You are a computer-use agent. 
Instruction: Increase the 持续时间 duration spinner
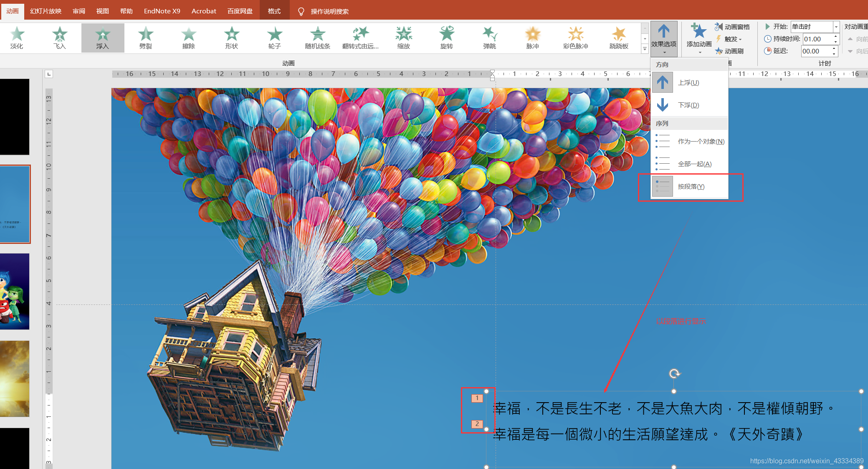pyautogui.click(x=835, y=37)
